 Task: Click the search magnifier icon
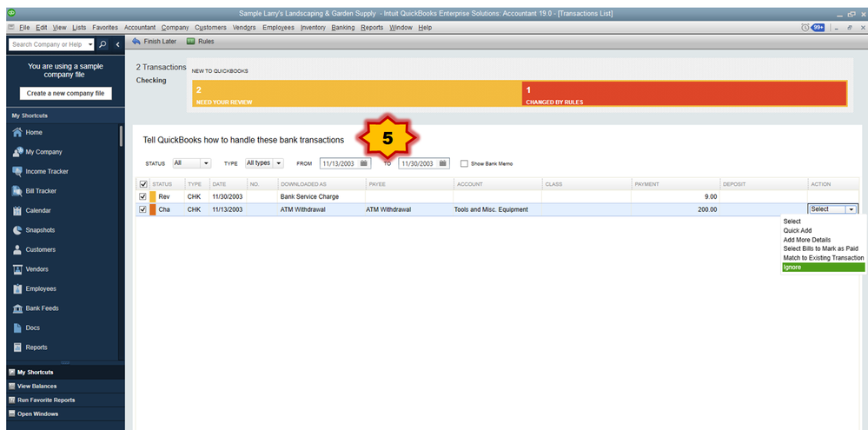[x=103, y=44]
